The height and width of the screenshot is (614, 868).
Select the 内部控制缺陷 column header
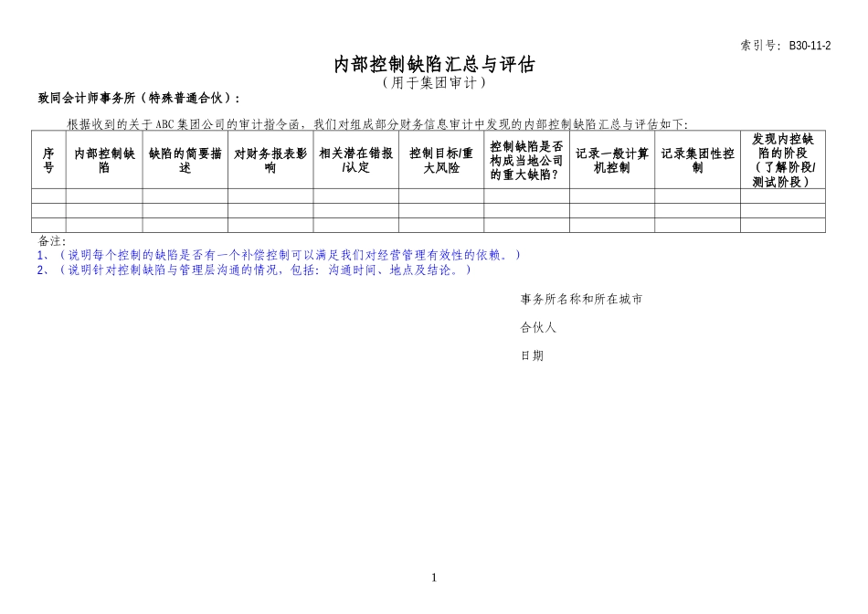[x=104, y=160]
